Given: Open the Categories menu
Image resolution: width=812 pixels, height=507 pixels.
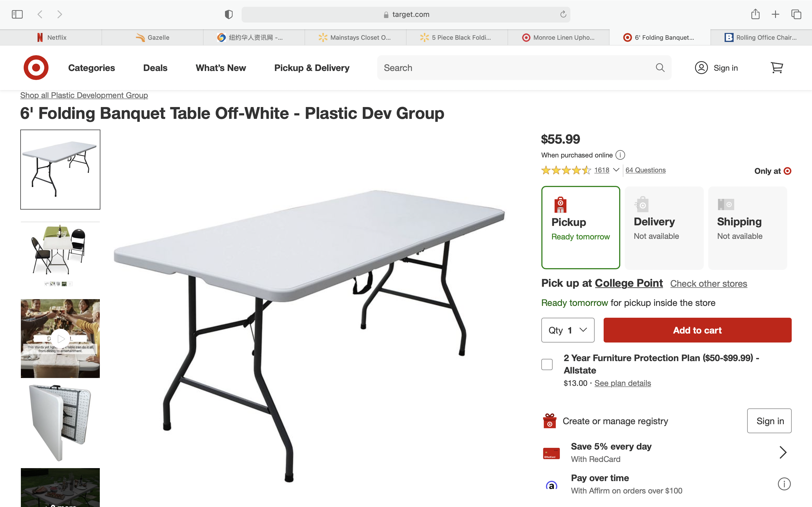Looking at the screenshot, I should 91,68.
